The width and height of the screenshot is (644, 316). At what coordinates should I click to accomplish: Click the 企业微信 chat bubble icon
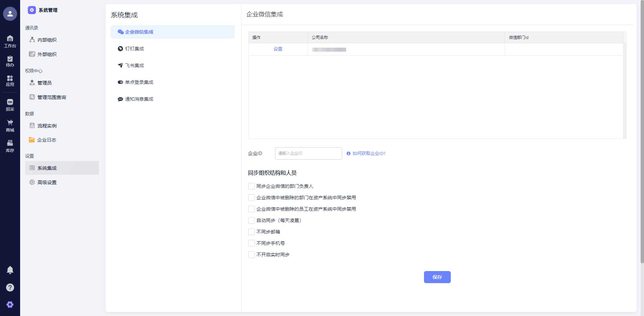coord(121,32)
